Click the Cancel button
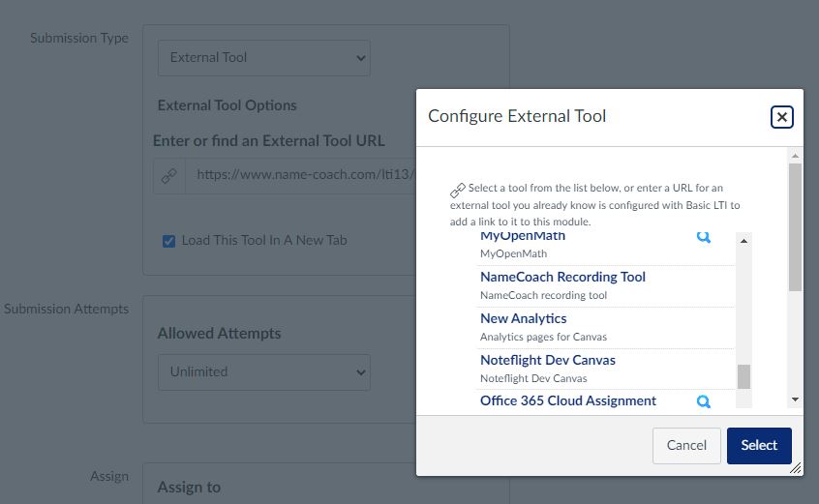Image resolution: width=819 pixels, height=504 pixels. click(x=686, y=446)
